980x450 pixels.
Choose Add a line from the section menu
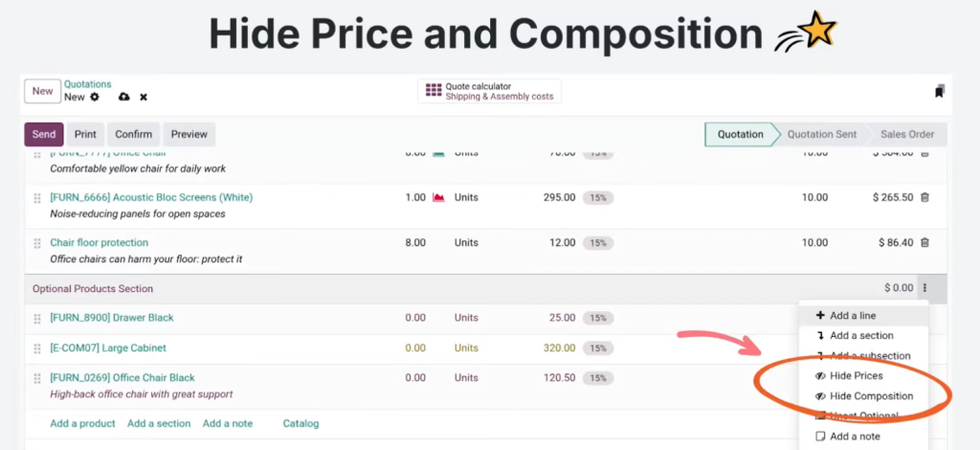click(864, 316)
